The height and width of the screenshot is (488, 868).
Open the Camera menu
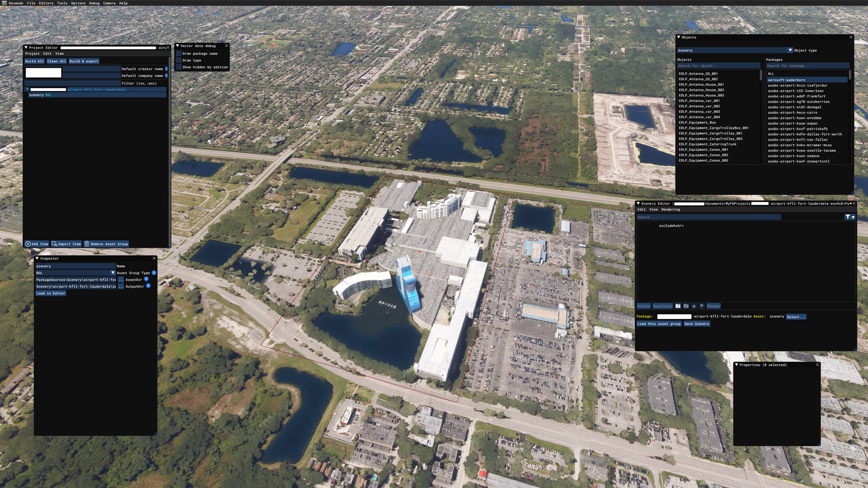(109, 3)
